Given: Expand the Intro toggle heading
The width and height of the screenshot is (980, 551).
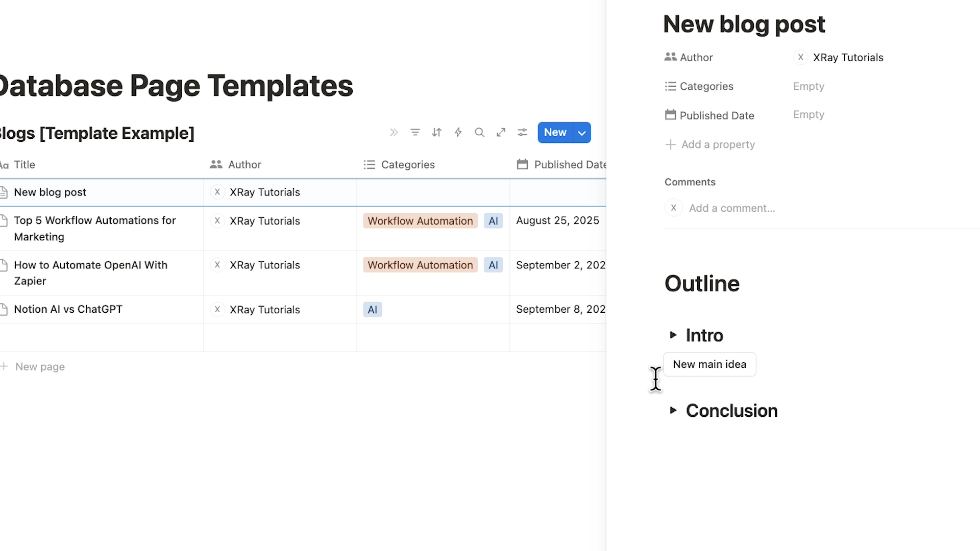Looking at the screenshot, I should [x=673, y=335].
